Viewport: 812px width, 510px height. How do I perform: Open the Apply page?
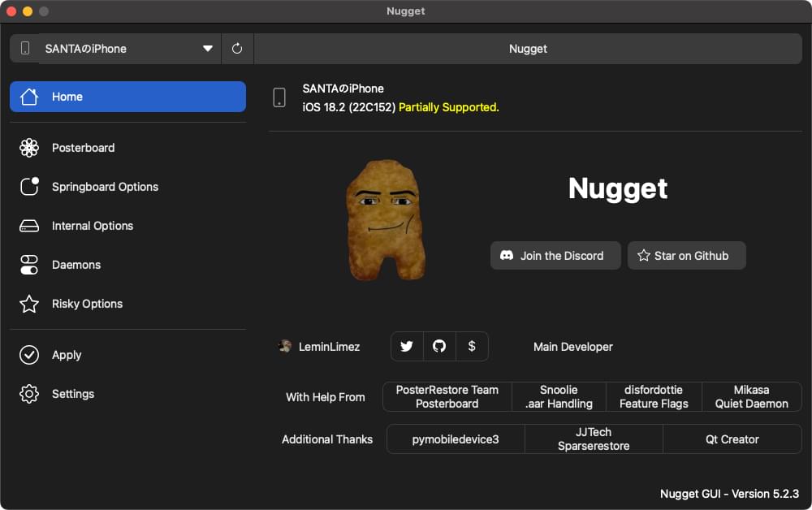pos(127,355)
